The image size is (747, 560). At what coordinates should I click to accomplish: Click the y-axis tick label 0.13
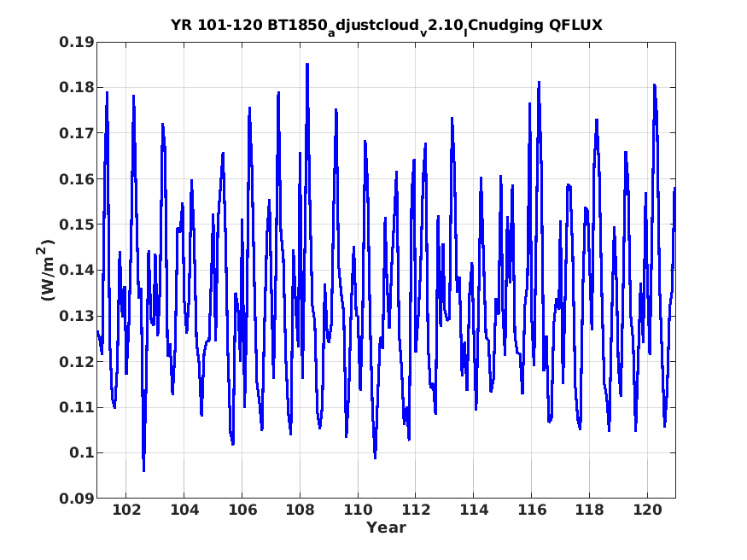click(76, 316)
